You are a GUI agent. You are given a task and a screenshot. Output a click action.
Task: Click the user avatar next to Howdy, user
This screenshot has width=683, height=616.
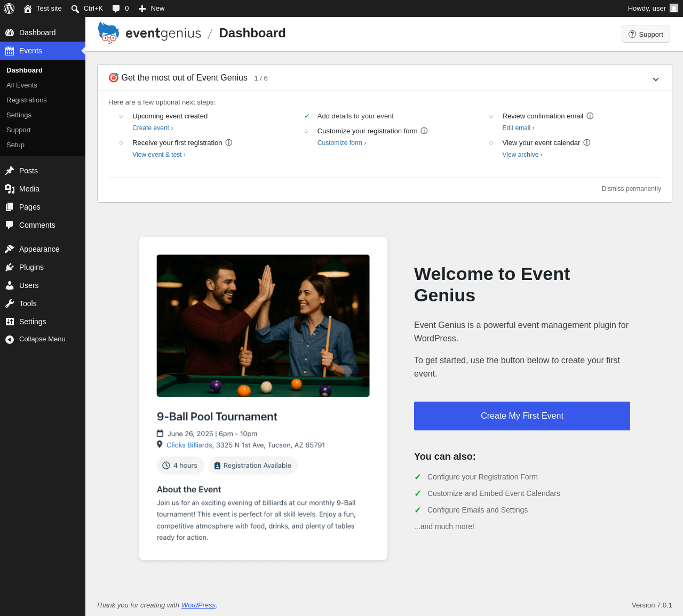[674, 8]
